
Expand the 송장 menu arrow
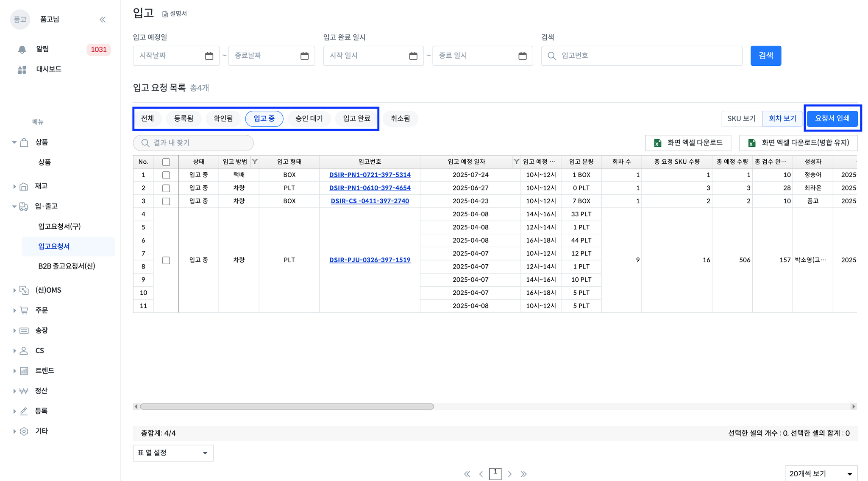[x=14, y=330]
